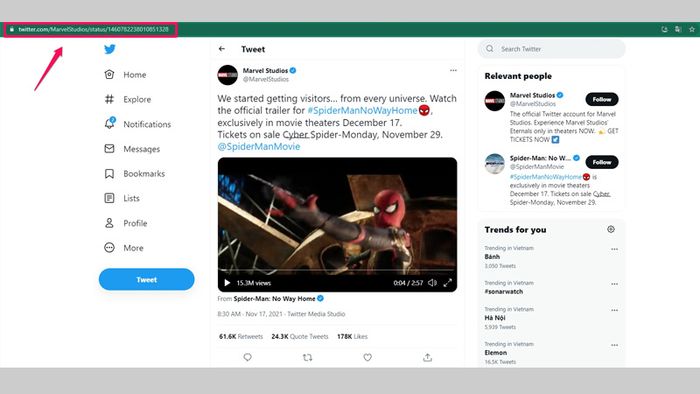Bookmark the page with the star icon
Viewport: 700px width, 394px height.
(692, 29)
